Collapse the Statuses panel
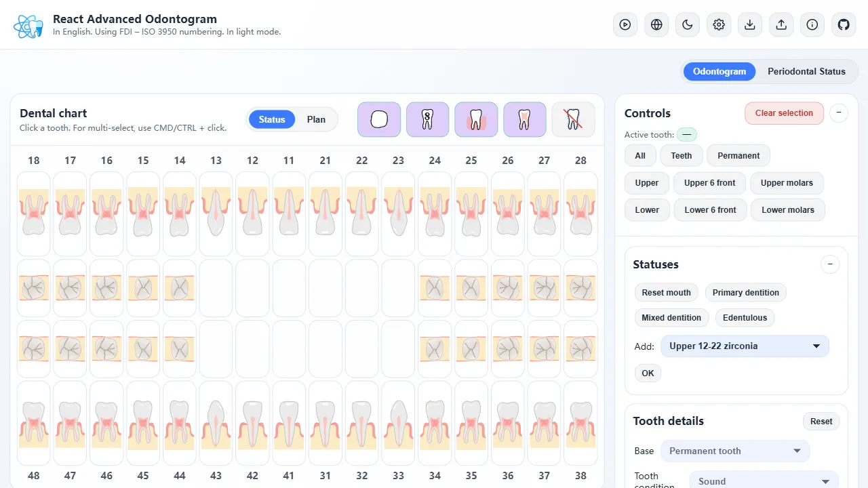Viewport: 868px width, 488px height. point(830,264)
